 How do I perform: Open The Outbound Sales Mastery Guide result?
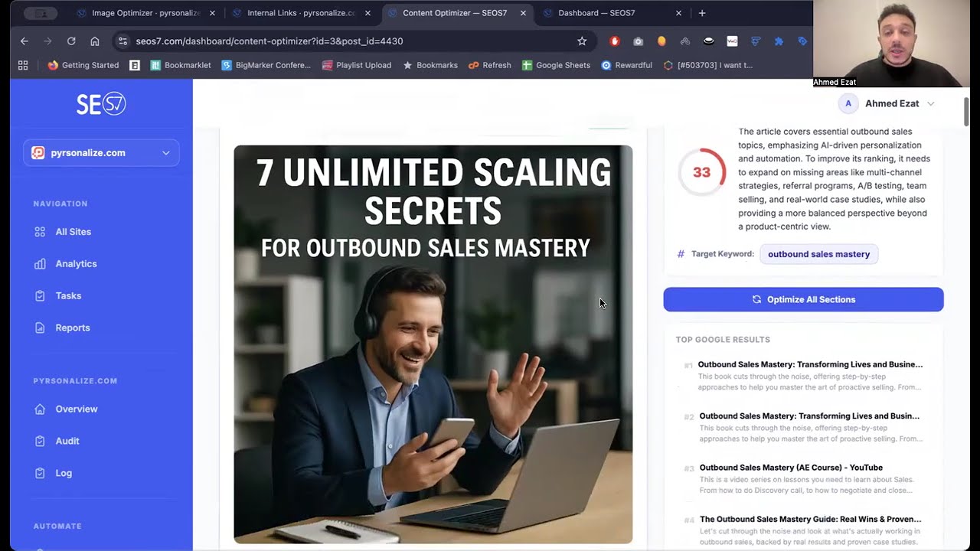pyautogui.click(x=810, y=520)
